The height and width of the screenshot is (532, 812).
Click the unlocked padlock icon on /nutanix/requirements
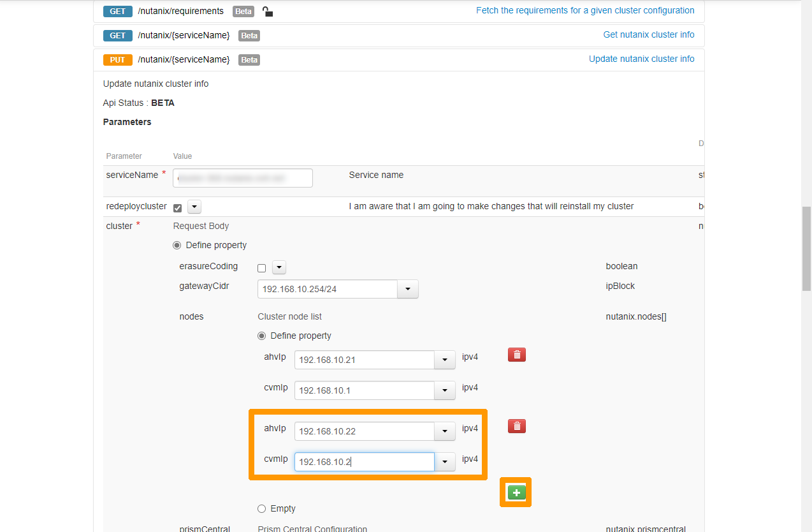[x=267, y=11]
